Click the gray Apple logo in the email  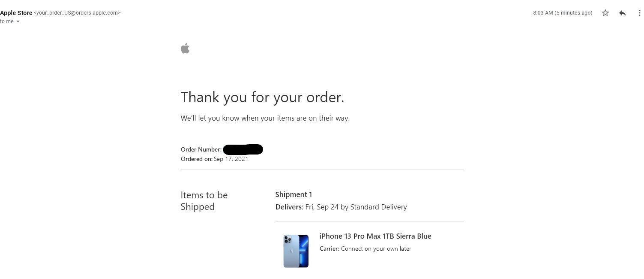point(185,49)
